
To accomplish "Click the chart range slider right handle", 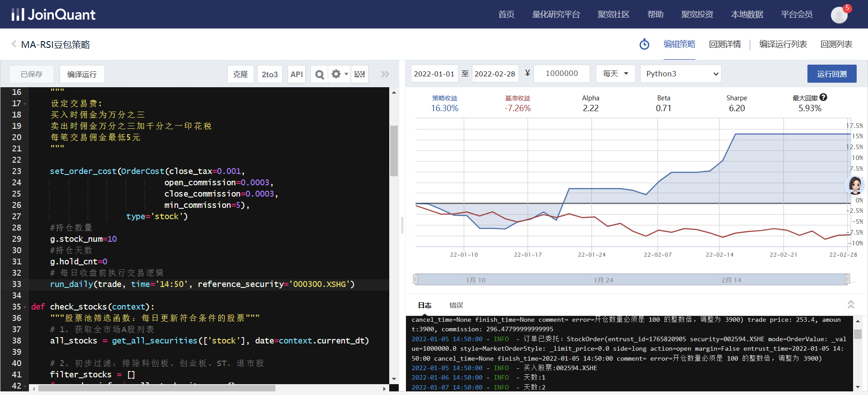I will 848,279.
